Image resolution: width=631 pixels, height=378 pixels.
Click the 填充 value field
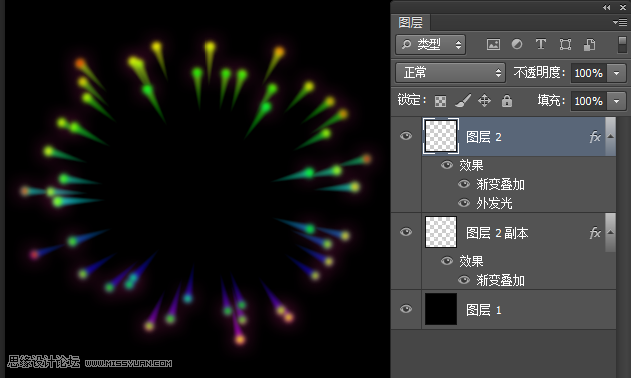point(589,101)
